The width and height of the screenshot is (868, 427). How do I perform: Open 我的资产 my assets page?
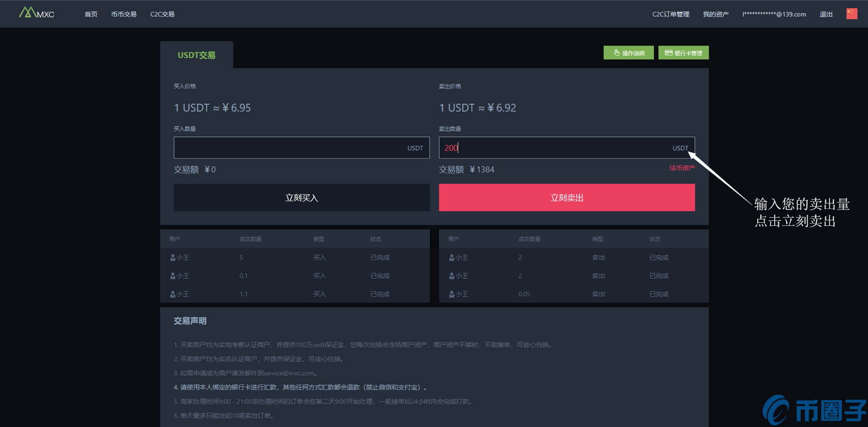tap(715, 14)
